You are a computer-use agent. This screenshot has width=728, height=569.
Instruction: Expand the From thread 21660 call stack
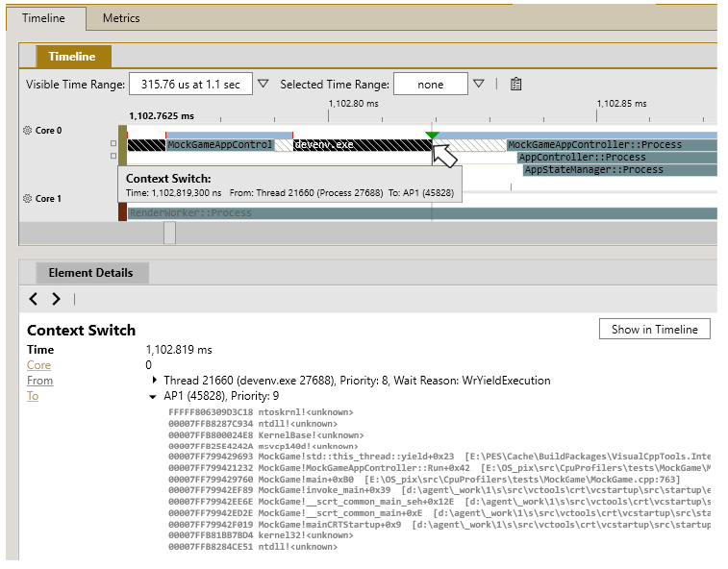click(154, 380)
